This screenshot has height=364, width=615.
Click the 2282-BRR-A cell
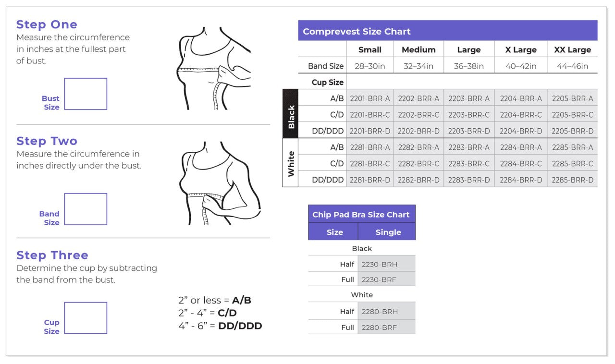[418, 147]
